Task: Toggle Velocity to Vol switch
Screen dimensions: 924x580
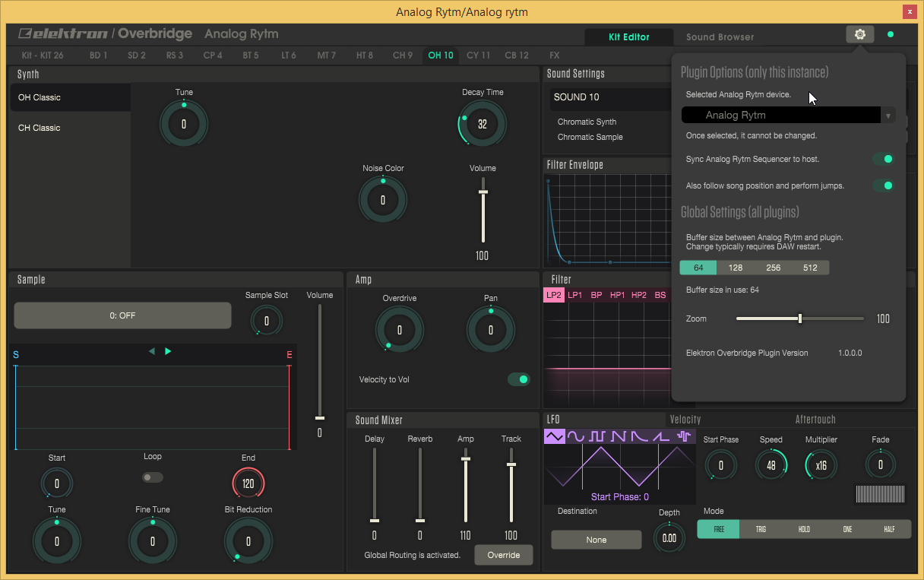Action: click(518, 379)
